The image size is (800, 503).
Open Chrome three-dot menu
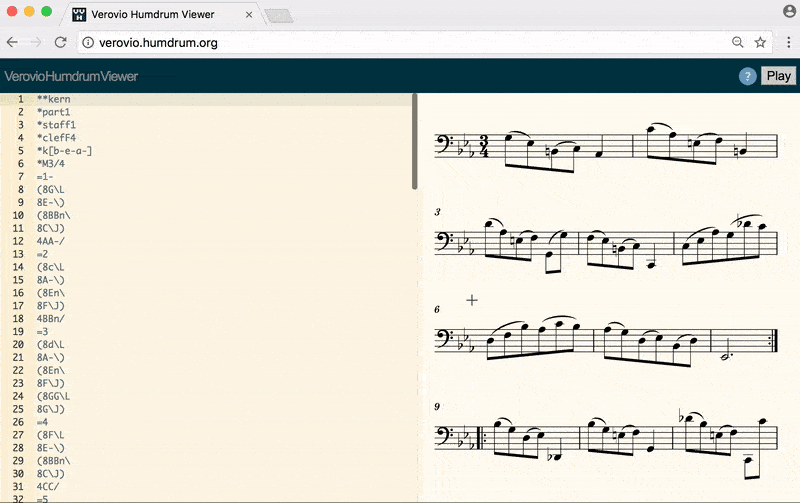[x=788, y=42]
